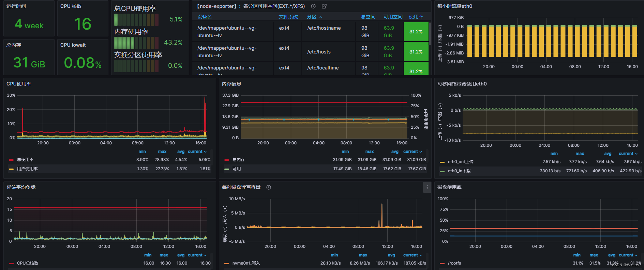Sort the eth0 bandwidth legend by current

click(x=628, y=154)
